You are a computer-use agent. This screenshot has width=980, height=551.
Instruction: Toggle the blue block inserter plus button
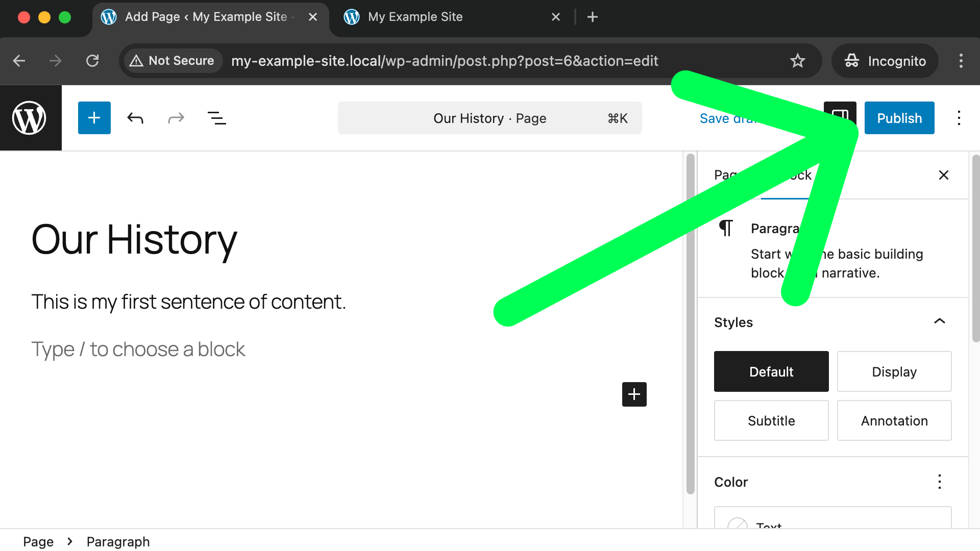tap(94, 118)
